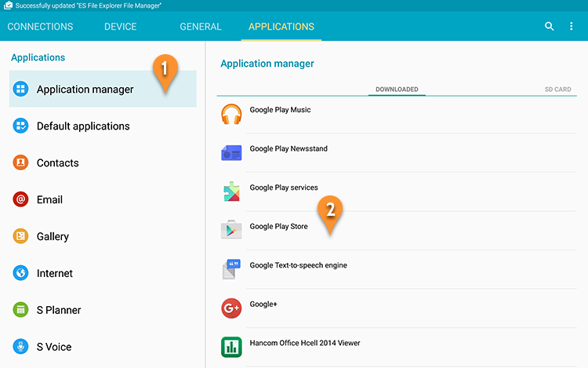The image size is (588, 368).
Task: Open Gallery settings entry
Action: (x=103, y=236)
